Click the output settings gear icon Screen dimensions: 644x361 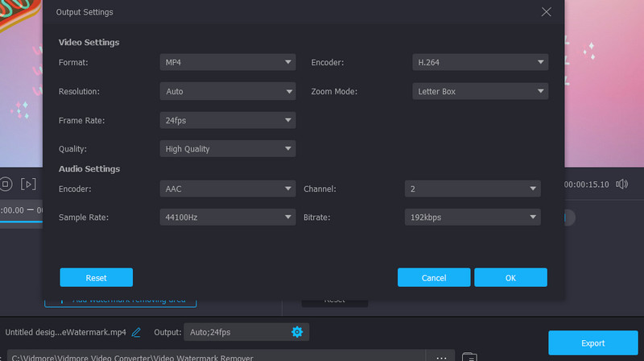click(297, 332)
